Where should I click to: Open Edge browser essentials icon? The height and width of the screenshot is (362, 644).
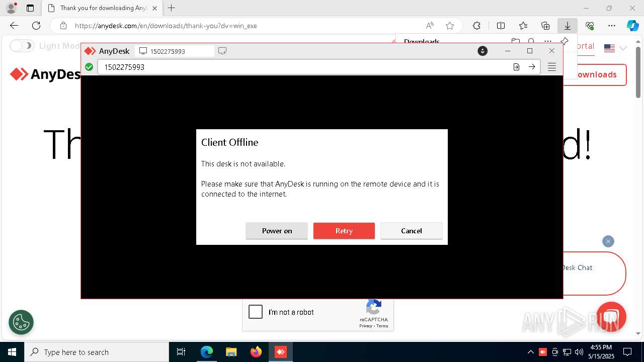coord(590,26)
